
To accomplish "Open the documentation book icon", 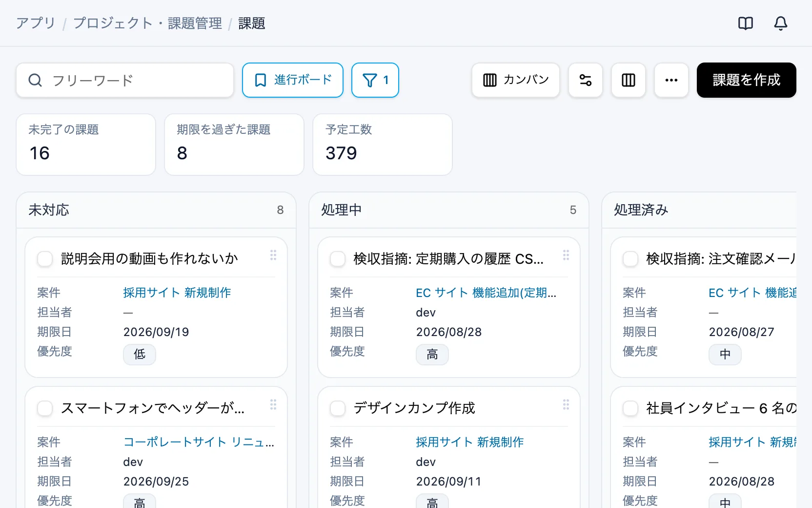I will coord(745,23).
